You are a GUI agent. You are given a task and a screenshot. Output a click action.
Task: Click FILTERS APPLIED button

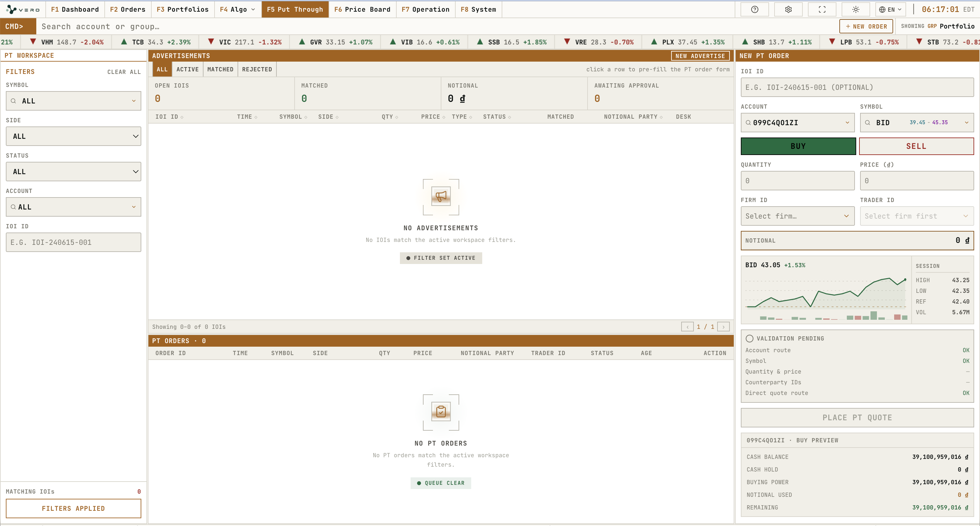click(x=74, y=508)
